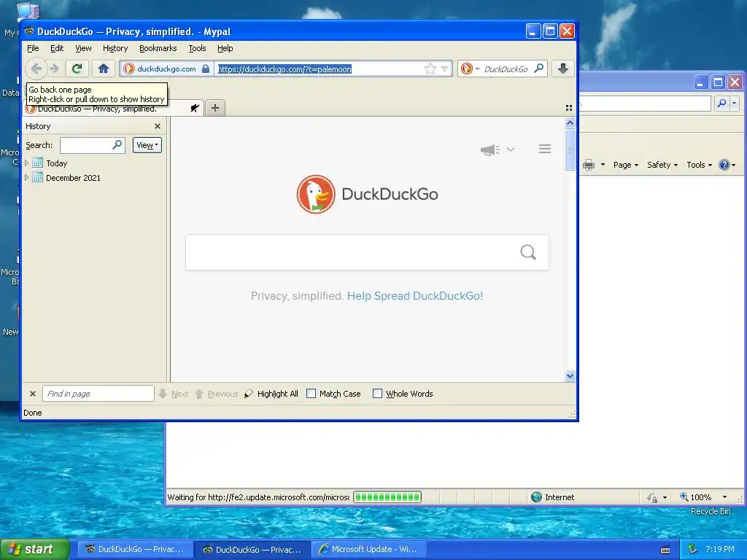Click the help icon in Internet Explorer

pos(724,165)
